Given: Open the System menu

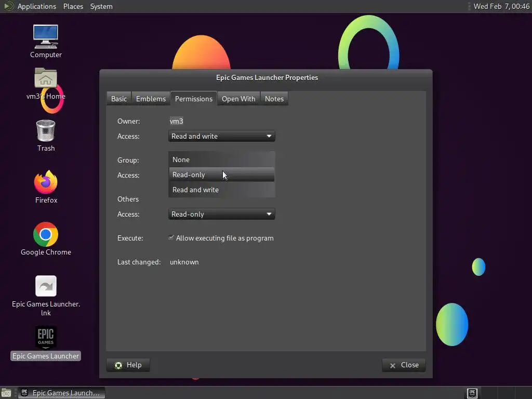Looking at the screenshot, I should click(x=101, y=6).
